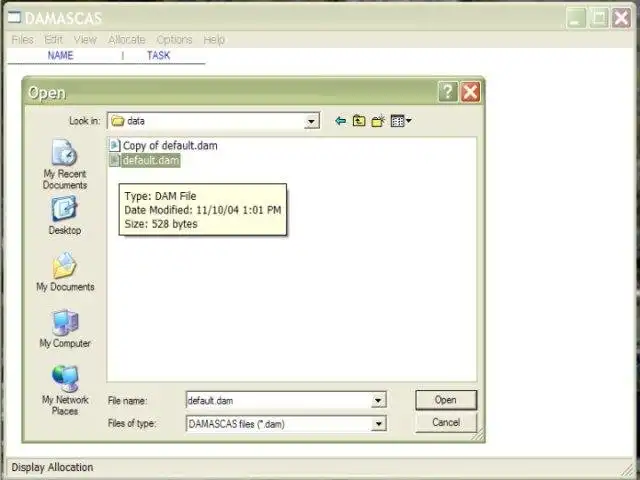Click the TASK column header
640x480 pixels.
(158, 55)
